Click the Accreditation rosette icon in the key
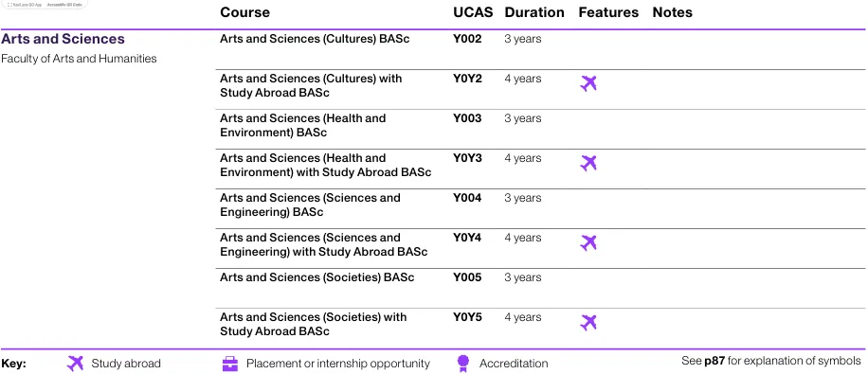The height and width of the screenshot is (374, 868). [x=463, y=364]
